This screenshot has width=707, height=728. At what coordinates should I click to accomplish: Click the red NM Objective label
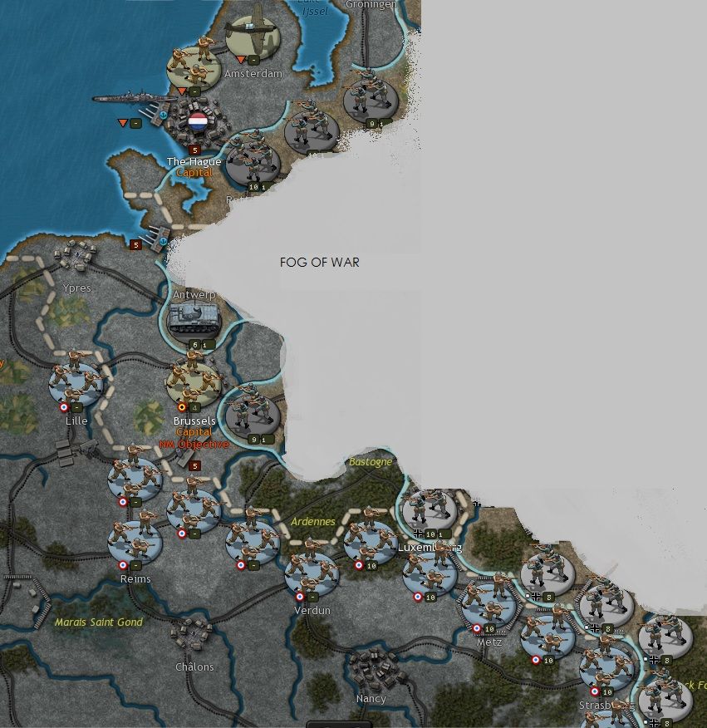[x=194, y=445]
